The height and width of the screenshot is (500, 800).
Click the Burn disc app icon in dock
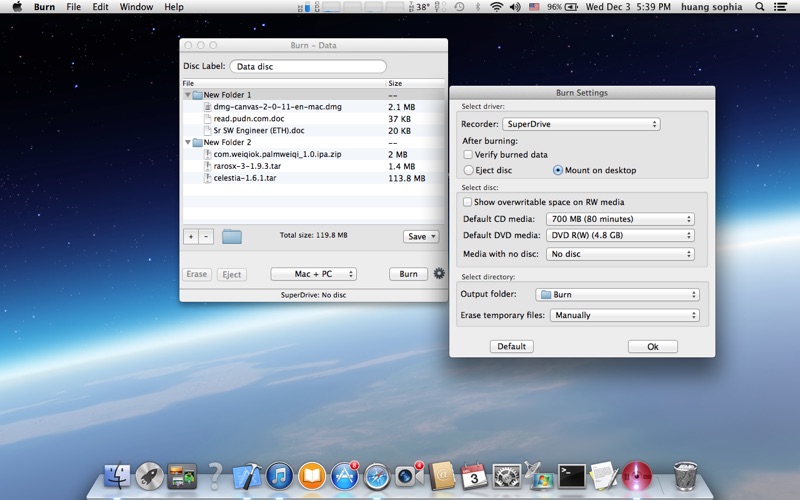coord(637,476)
